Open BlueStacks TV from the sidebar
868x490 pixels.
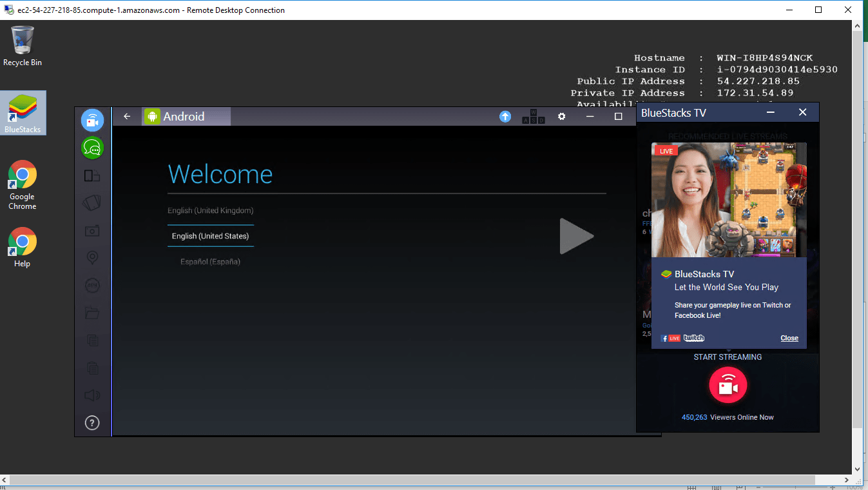tap(92, 121)
